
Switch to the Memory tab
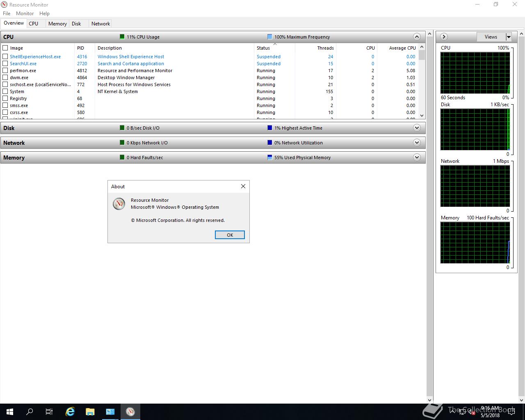click(x=57, y=24)
